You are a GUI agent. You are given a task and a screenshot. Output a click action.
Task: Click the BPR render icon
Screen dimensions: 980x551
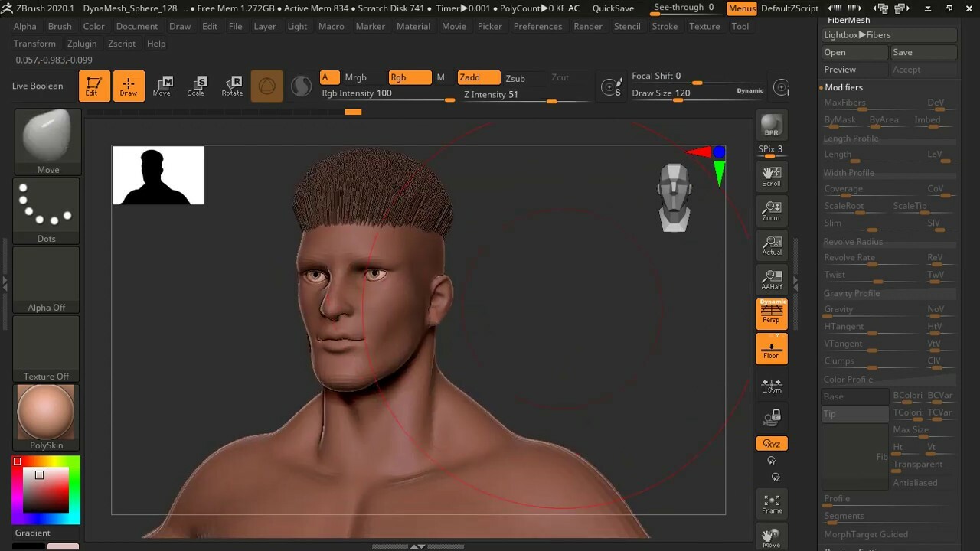pyautogui.click(x=771, y=122)
